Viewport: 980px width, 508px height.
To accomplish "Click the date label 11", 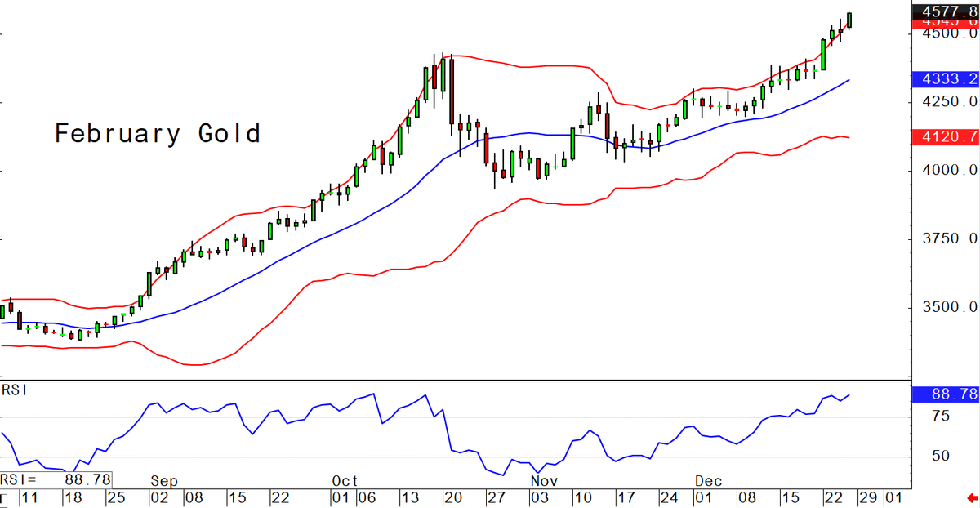I will (x=29, y=497).
